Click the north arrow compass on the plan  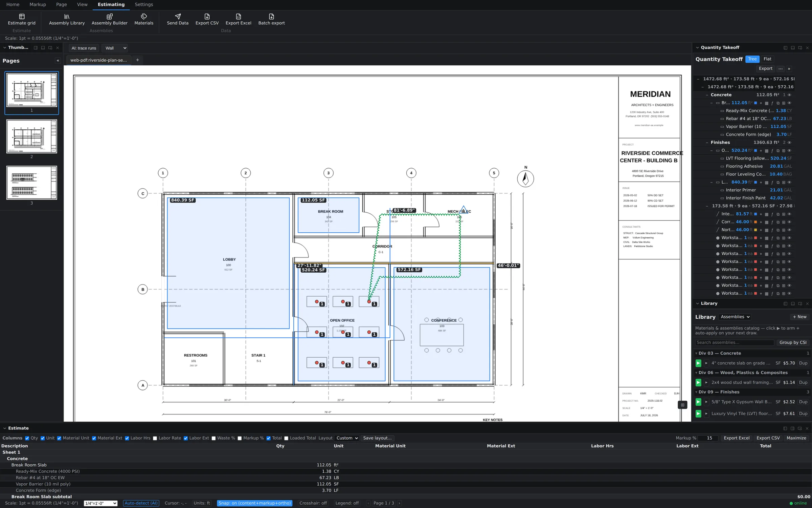point(525,178)
